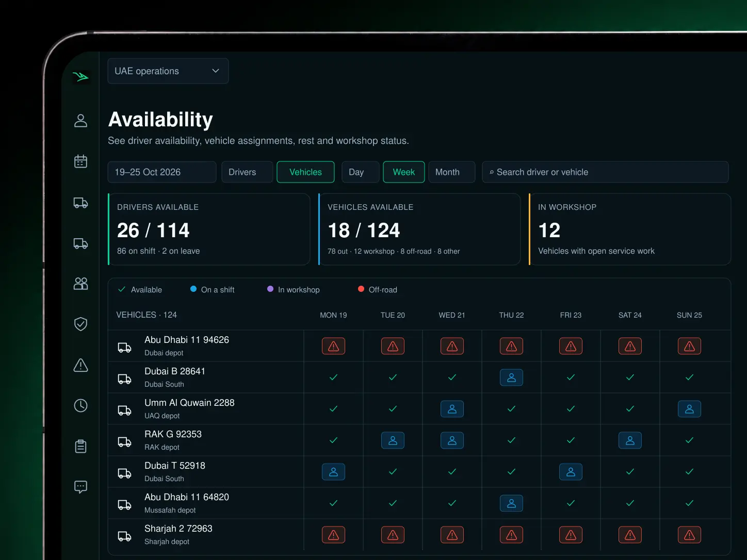Select the Week view tab

[403, 172]
